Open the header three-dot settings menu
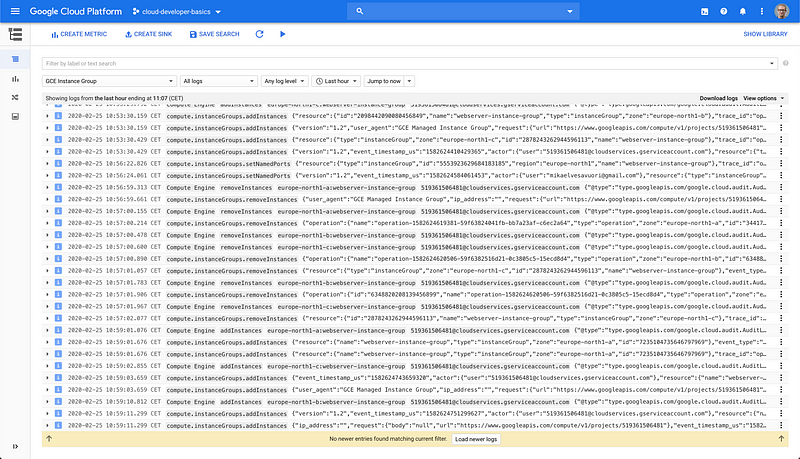 pyautogui.click(x=762, y=11)
